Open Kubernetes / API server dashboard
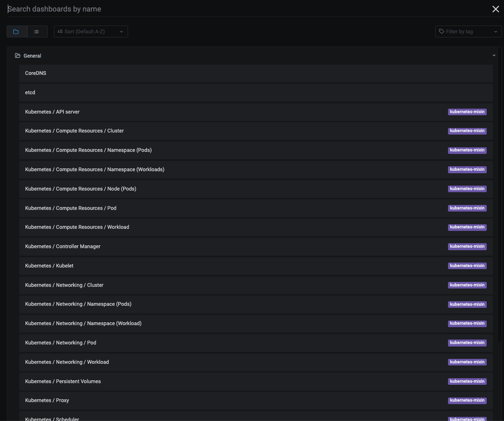This screenshot has width=504, height=421. tap(52, 112)
